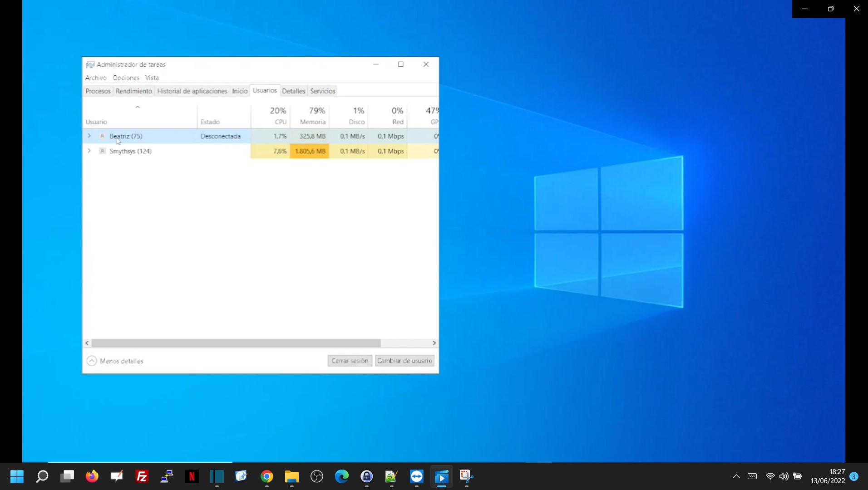The width and height of the screenshot is (868, 490).
Task: Open Firefox from the taskbar
Action: coord(92,476)
